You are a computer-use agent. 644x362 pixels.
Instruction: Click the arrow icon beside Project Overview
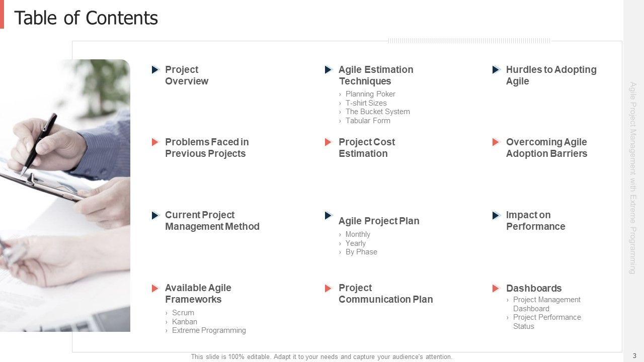click(155, 70)
